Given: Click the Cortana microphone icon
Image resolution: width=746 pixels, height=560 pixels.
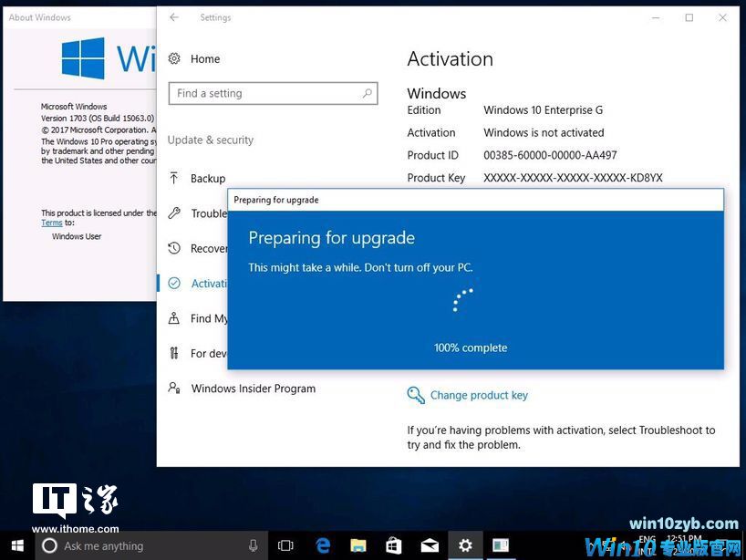Looking at the screenshot, I should click(253, 545).
